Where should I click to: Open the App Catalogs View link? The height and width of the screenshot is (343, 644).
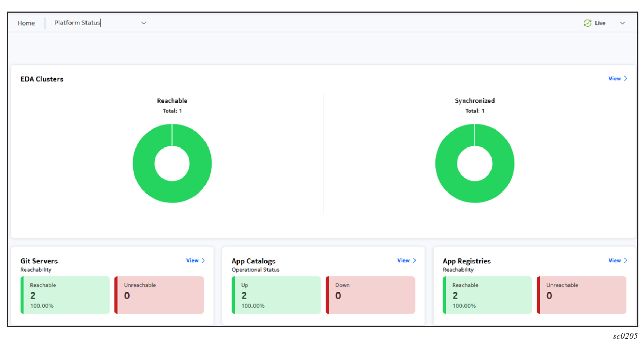click(403, 260)
